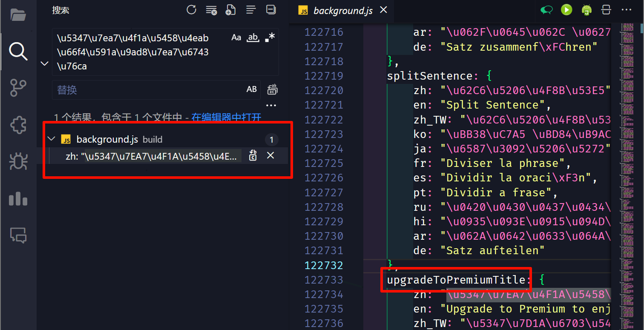The image size is (644, 330).
Task: Click line number 122719
Action: click(x=324, y=76)
